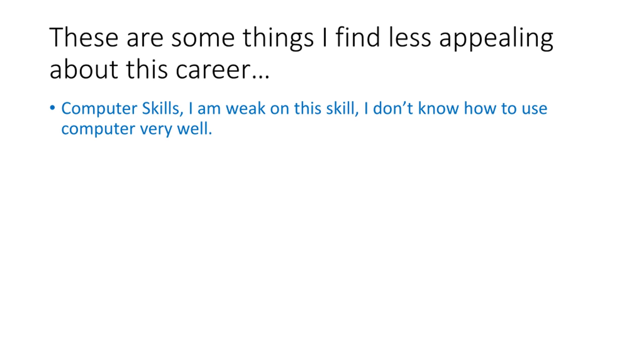The width and height of the screenshot is (644, 362).
Task: Click the blue word "how"
Action: tap(480, 108)
